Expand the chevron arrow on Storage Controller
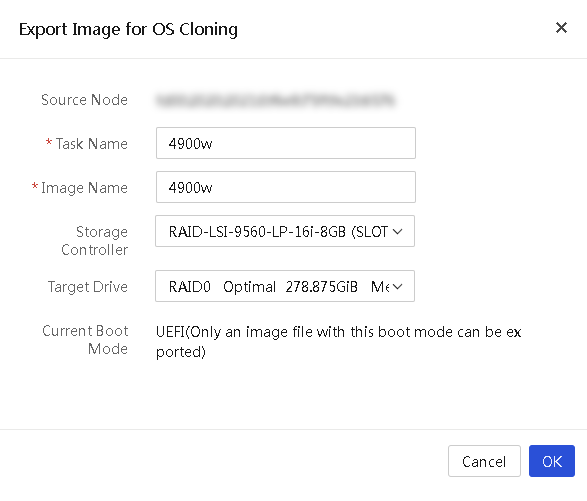This screenshot has height=501, width=587. point(398,232)
